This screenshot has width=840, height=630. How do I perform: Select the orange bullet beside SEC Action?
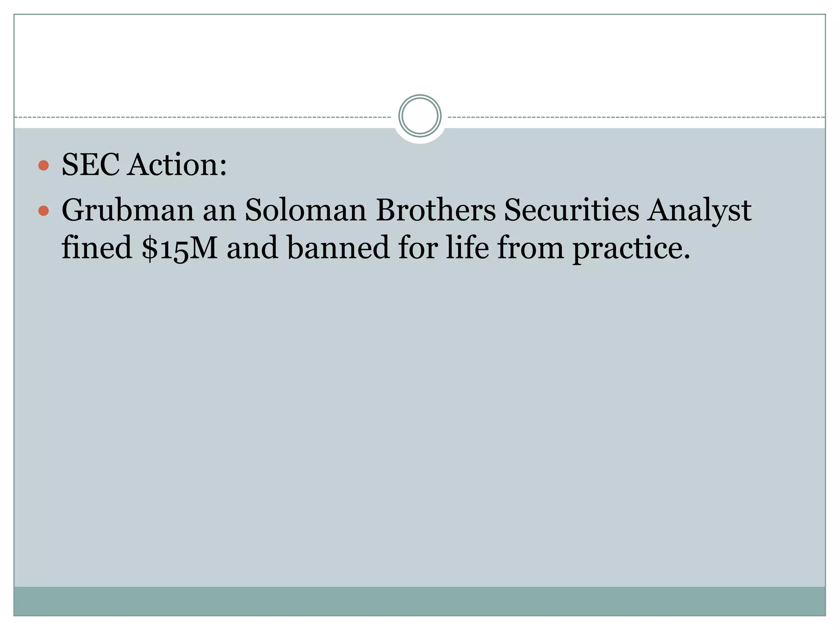[x=43, y=166]
